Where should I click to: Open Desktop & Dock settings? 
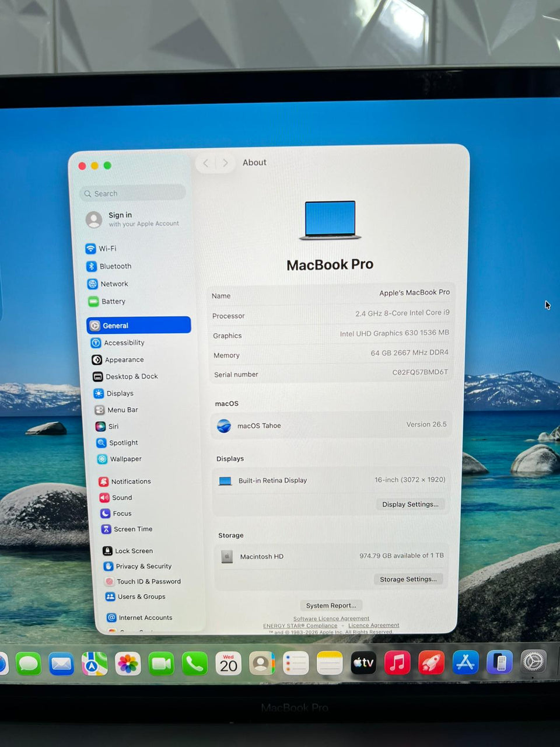(125, 377)
